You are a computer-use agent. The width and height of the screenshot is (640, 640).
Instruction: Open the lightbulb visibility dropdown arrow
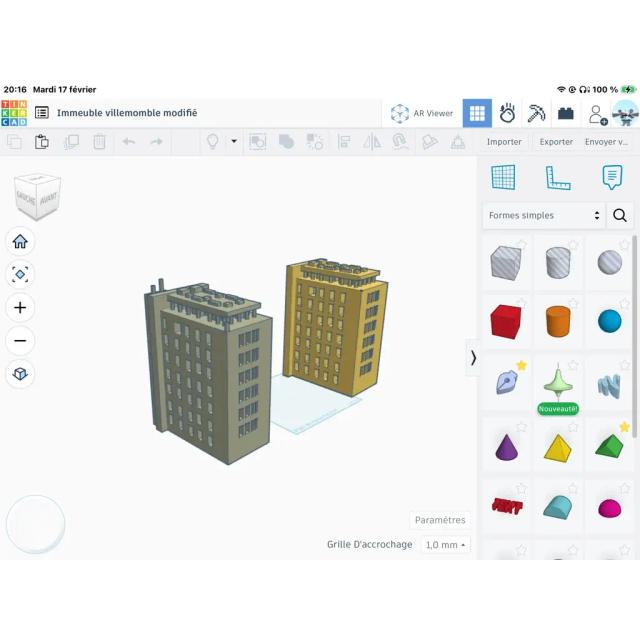234,141
